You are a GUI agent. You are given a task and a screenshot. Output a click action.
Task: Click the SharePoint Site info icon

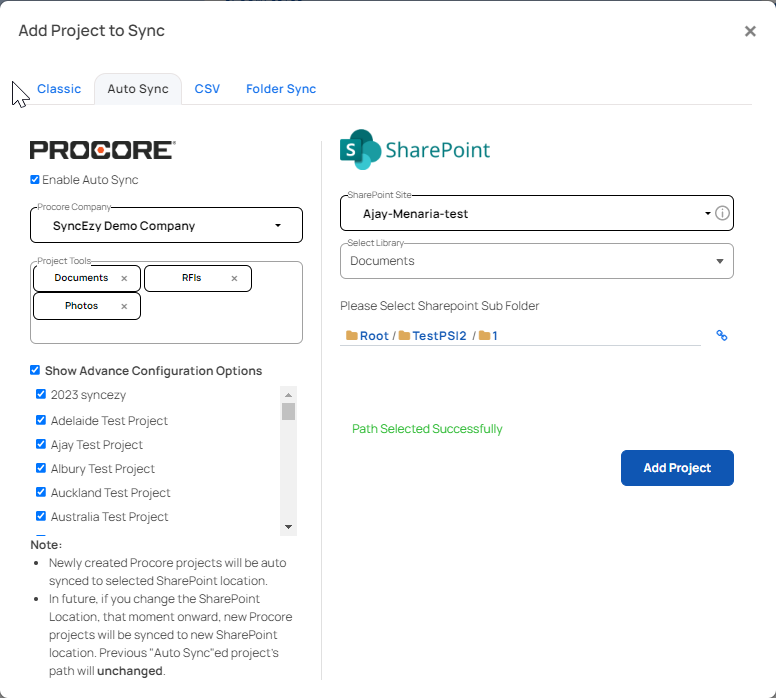click(722, 213)
